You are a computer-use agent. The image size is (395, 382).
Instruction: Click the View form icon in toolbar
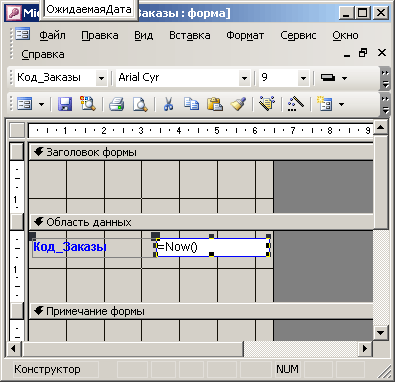[25, 104]
